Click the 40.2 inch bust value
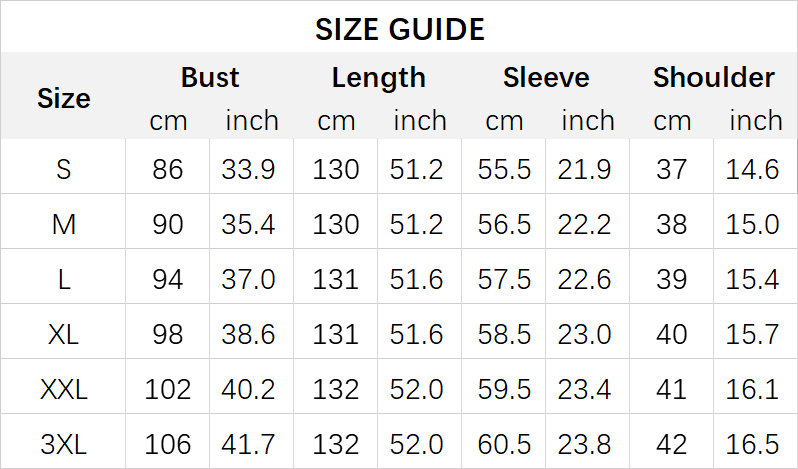The image size is (798, 469). coord(249,388)
